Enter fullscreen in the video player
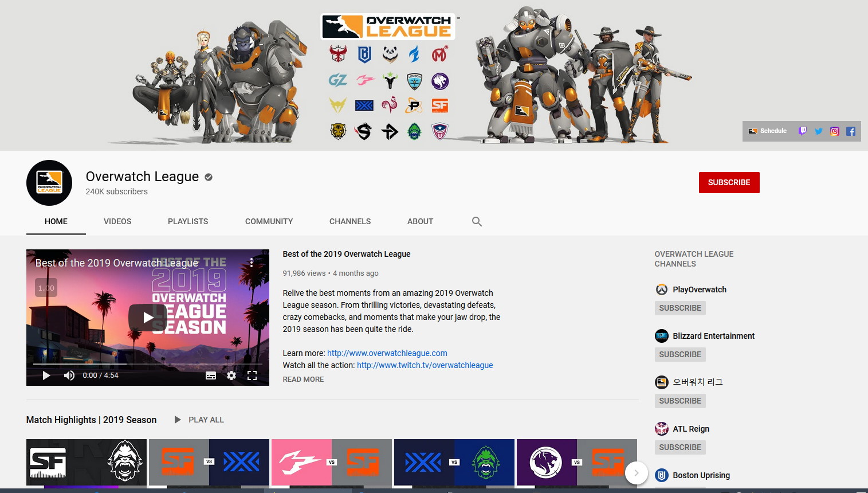Screen dimensions: 868x493 (x=252, y=375)
